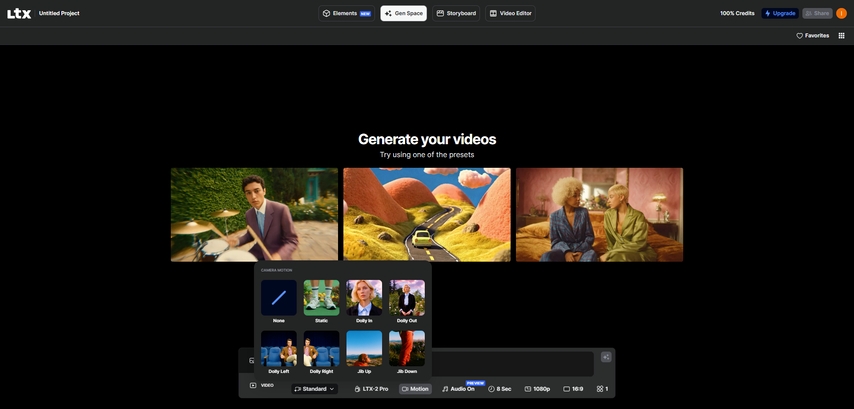Open the Storyboard tab

[x=456, y=14]
